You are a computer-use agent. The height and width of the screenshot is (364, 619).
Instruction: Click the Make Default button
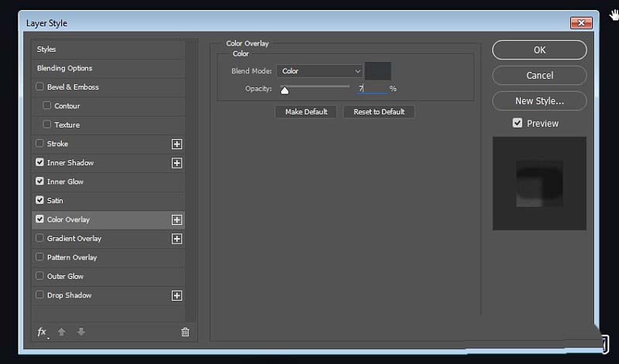(x=306, y=112)
